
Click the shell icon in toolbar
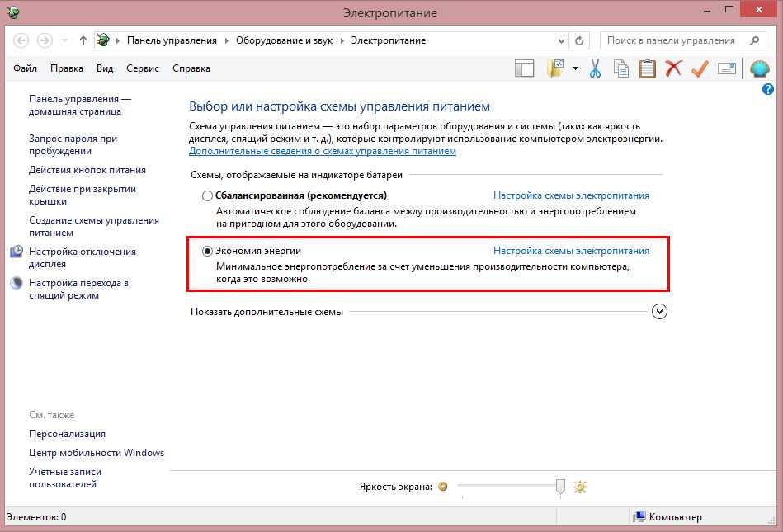tap(759, 68)
